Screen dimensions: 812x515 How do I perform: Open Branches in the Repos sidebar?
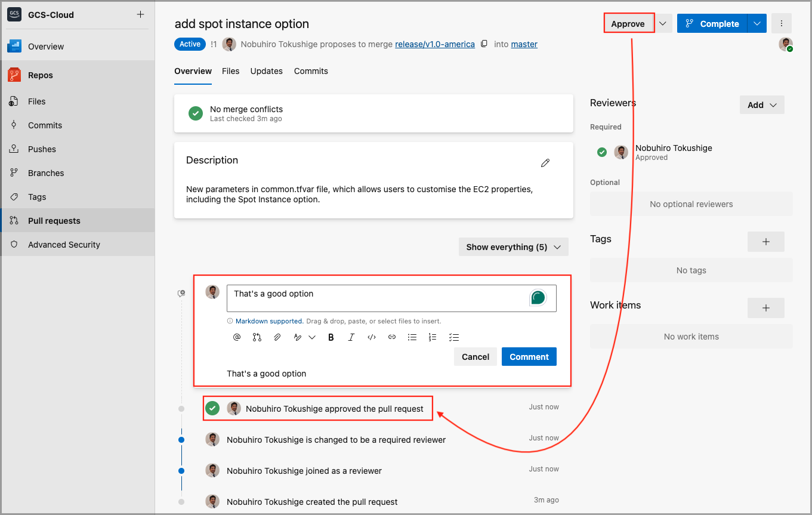click(x=46, y=173)
